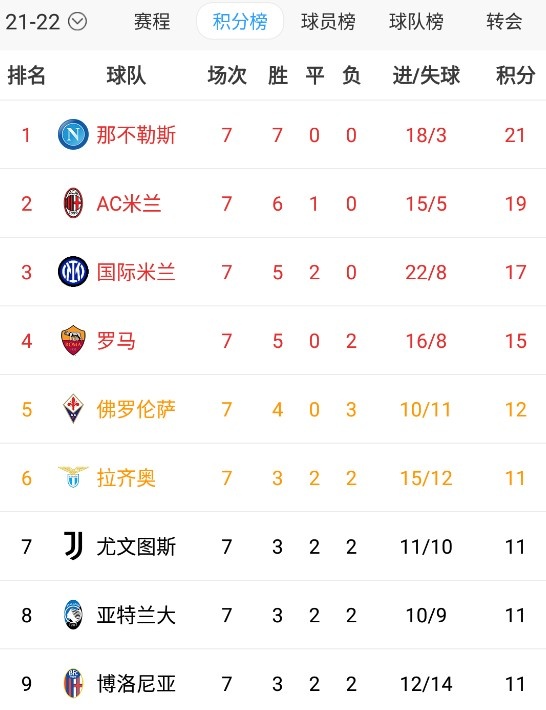Viewport: 546px width, 710px height.
Task: Tap the Inter Milan badge icon
Action: point(73,272)
